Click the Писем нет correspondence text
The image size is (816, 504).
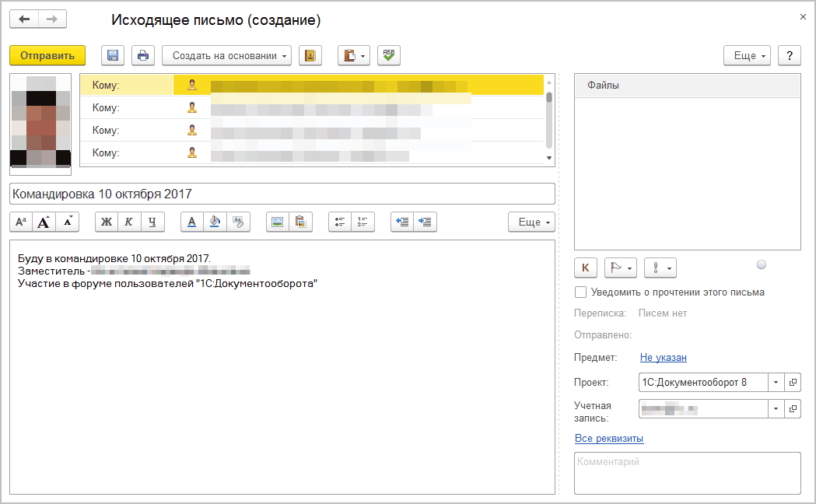pos(663,313)
